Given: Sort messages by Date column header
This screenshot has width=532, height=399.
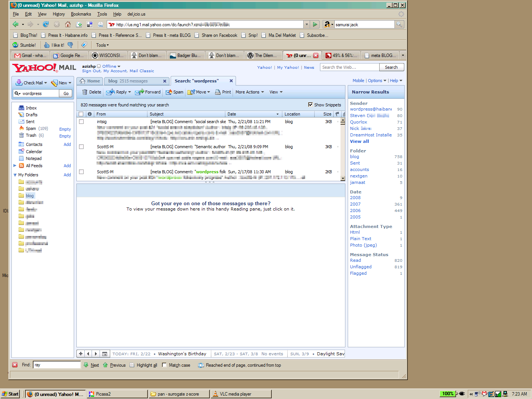Looking at the screenshot, I should pos(253,114).
